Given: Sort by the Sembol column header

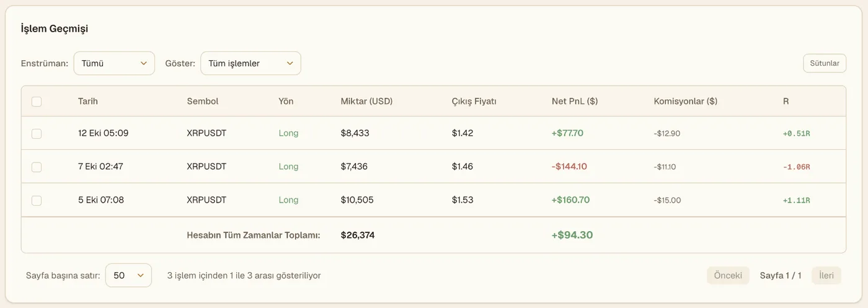Looking at the screenshot, I should click(x=203, y=101).
